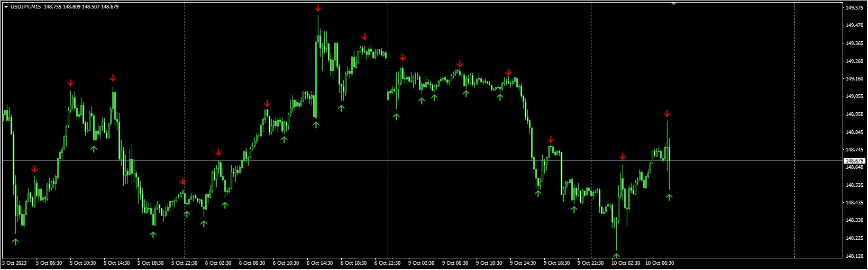The height and width of the screenshot is (270, 868).
Task: Click price axis level 148.535
Action: pos(854,185)
